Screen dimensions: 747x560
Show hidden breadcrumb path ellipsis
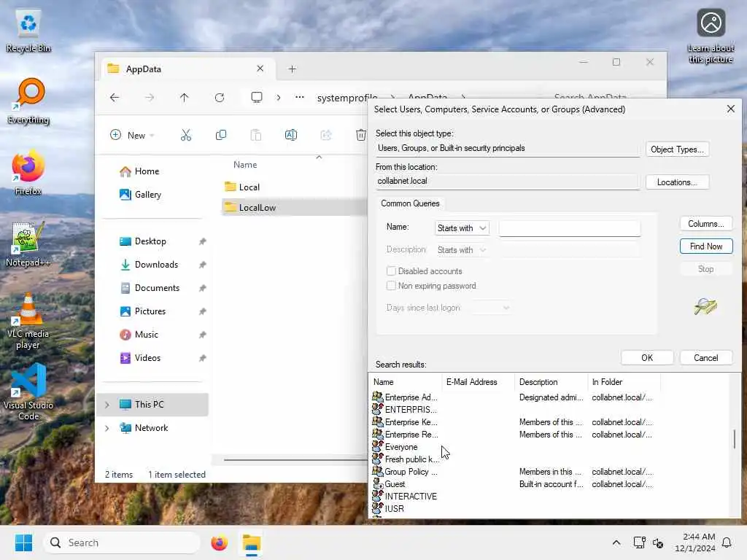point(300,98)
